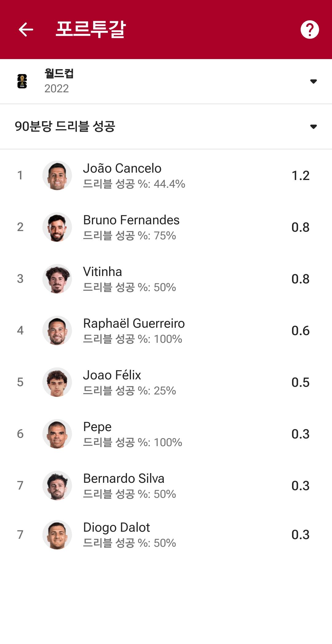Tap the 포르투갈 page title

click(x=91, y=30)
